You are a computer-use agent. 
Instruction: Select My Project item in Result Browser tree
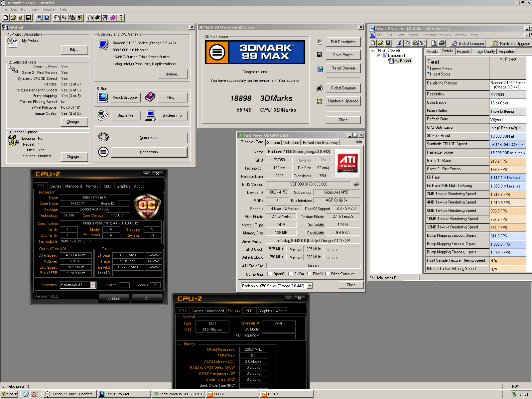[402, 61]
